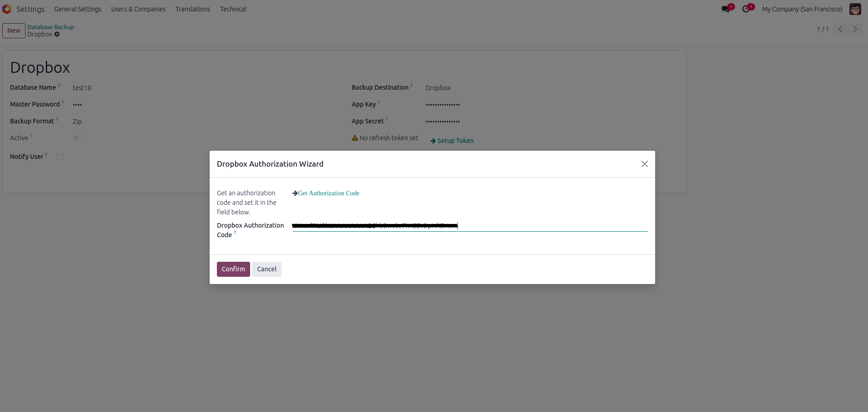Click the Dropbox record title heading
Viewport: 868px width, 412px height.
click(40, 67)
